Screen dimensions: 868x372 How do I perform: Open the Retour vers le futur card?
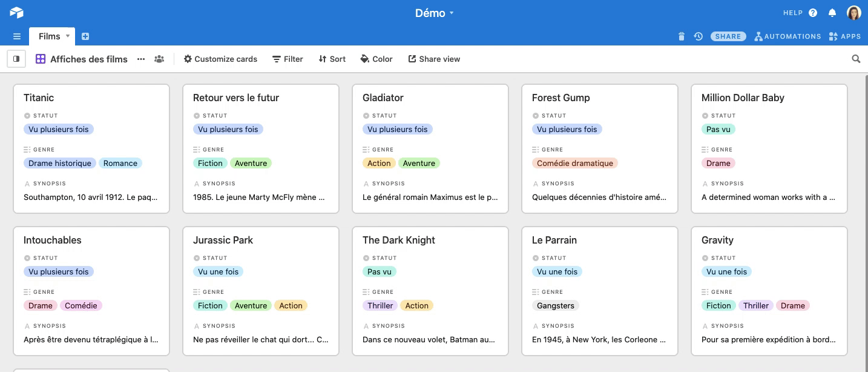(x=261, y=149)
